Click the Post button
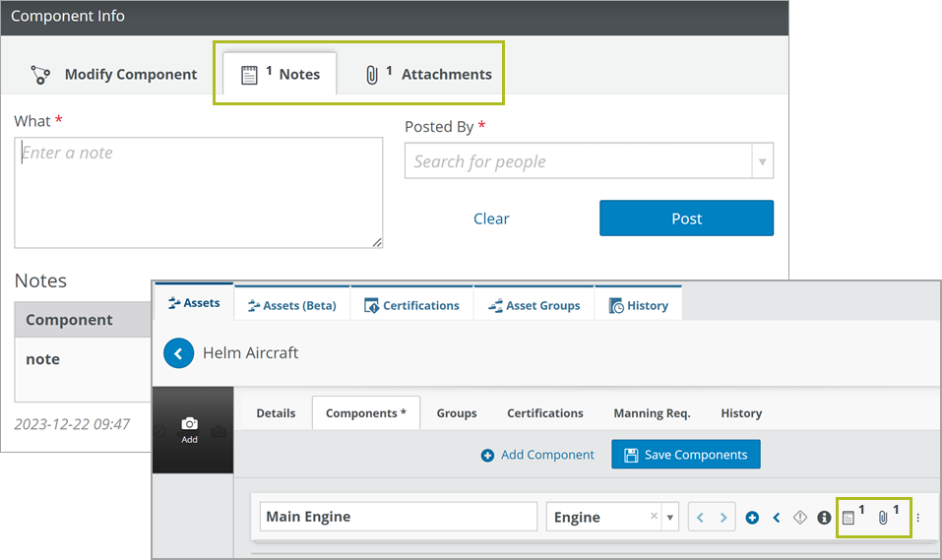The width and height of the screenshot is (942, 560). [x=686, y=218]
